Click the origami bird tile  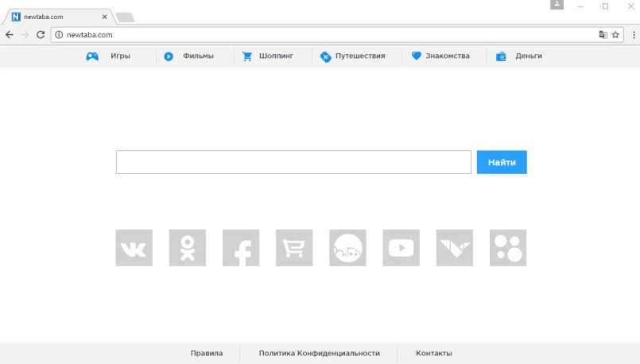455,248
